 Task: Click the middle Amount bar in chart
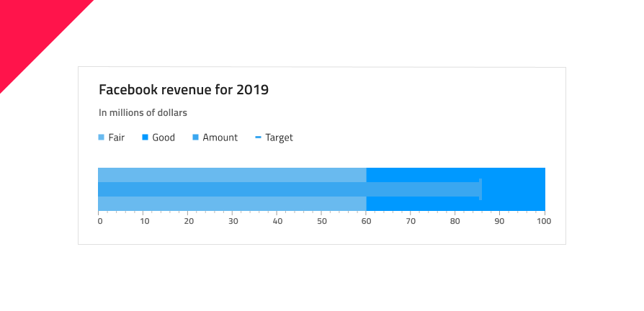pyautogui.click(x=288, y=189)
